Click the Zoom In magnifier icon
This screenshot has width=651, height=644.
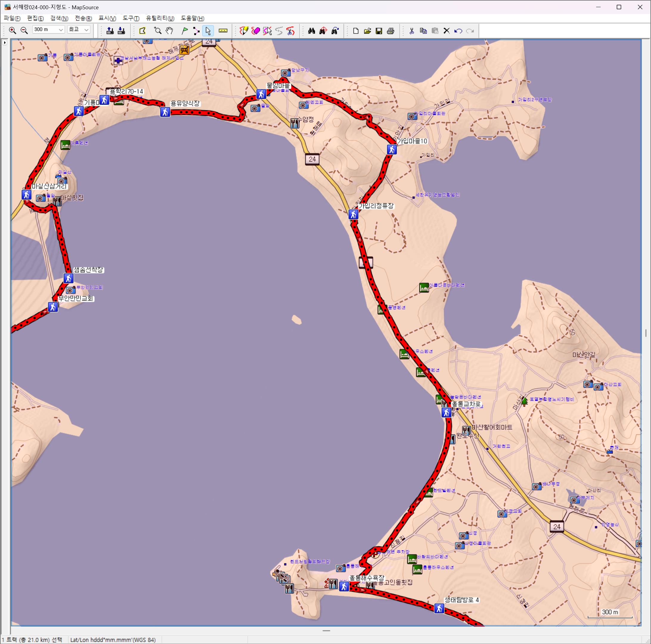[13, 31]
